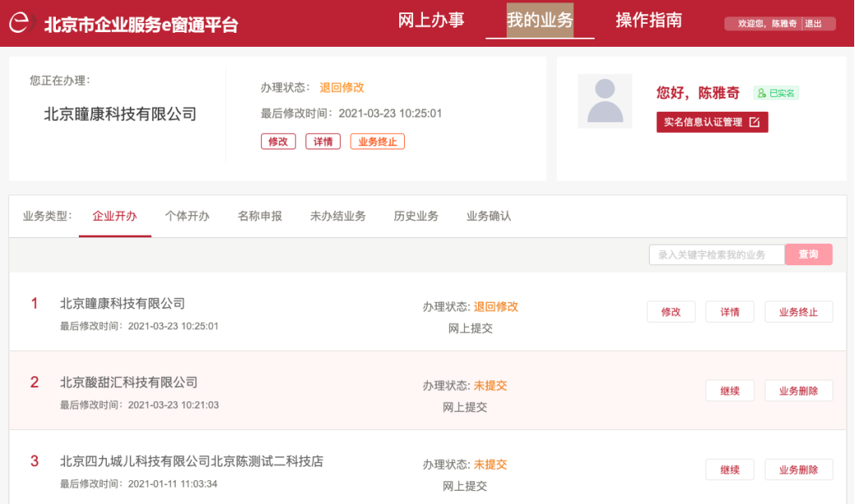Click 详情 in the current-business summary card

coord(323,142)
